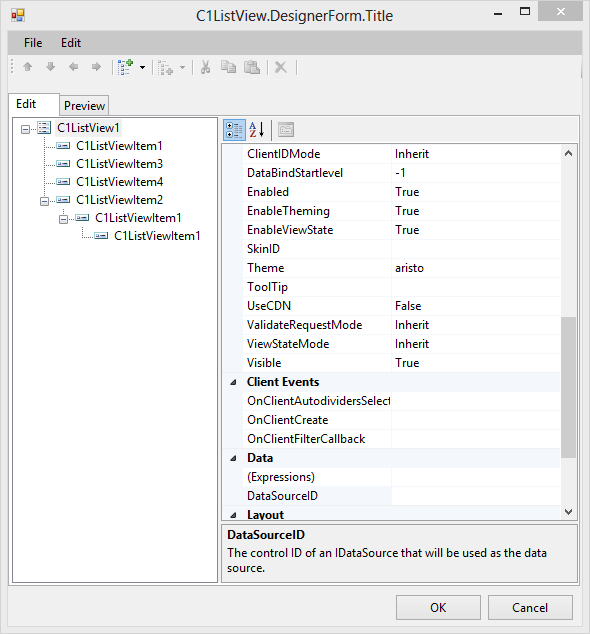Collapse the nested C1ListViewItem1 node under C1ListViewItem2
This screenshot has height=634, width=590.
[63, 219]
